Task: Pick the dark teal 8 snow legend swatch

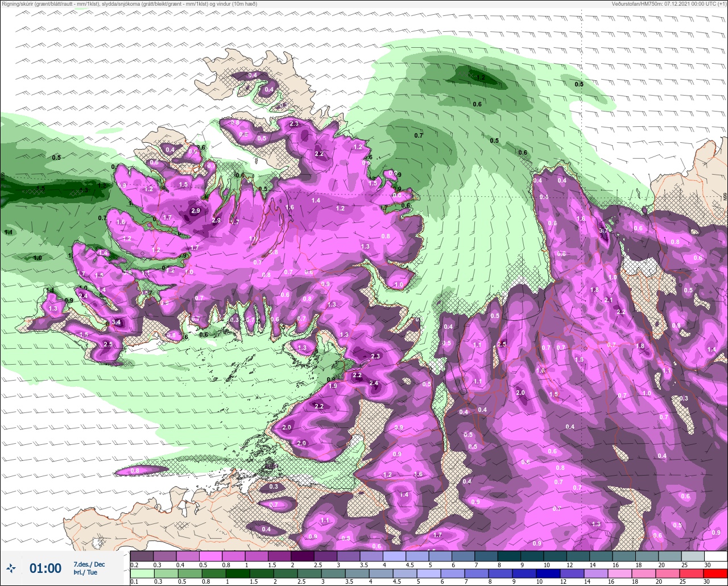Action: 509,556
